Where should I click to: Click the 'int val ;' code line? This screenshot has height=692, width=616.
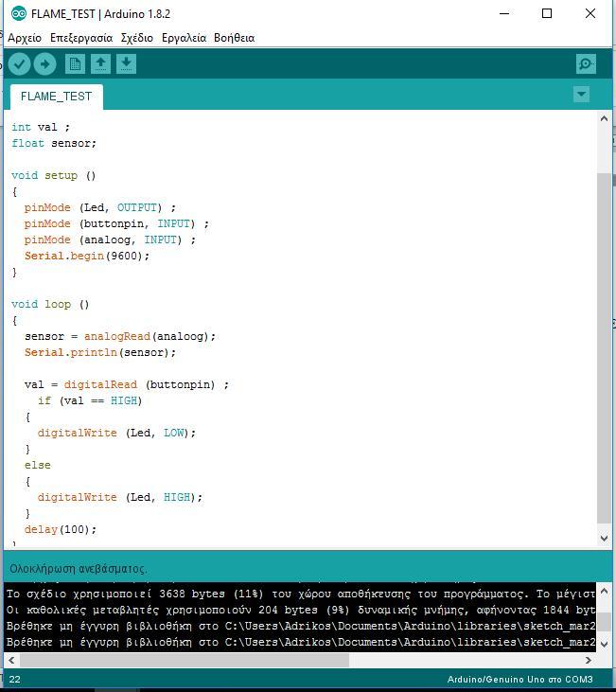click(x=41, y=127)
